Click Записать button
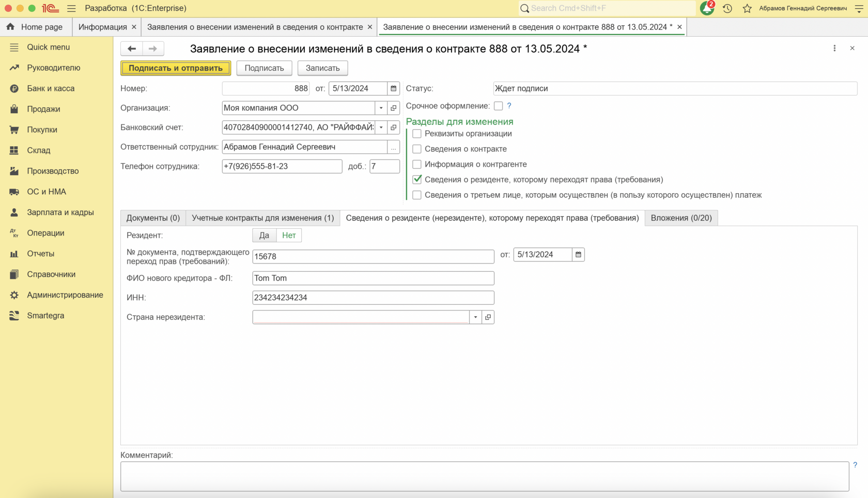 pyautogui.click(x=322, y=68)
